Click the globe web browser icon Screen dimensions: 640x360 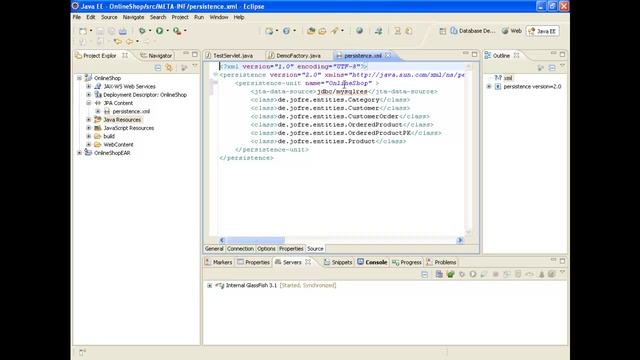[x=359, y=31]
